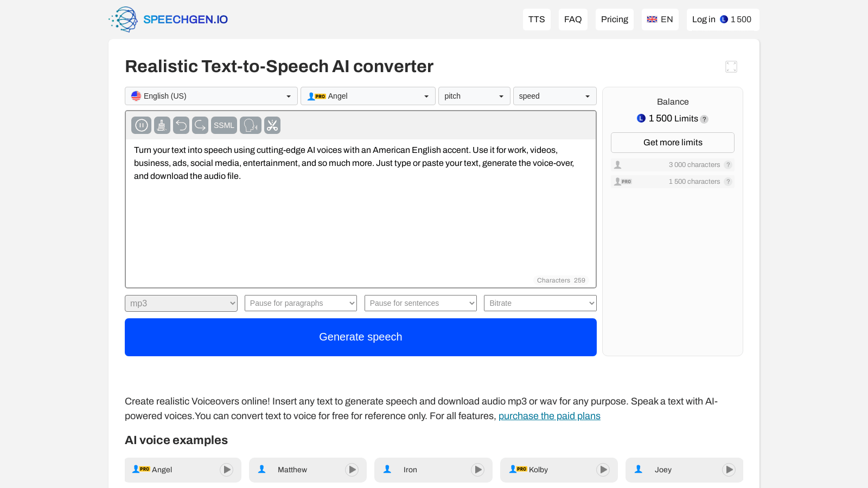Open the EN site language menu
868x488 pixels.
(660, 20)
